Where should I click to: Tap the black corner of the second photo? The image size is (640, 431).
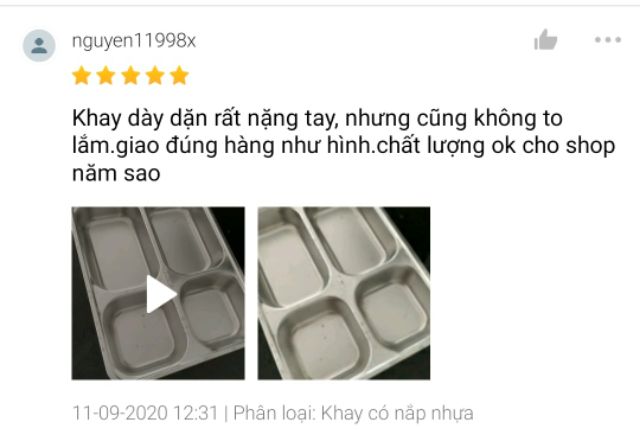tap(414, 225)
